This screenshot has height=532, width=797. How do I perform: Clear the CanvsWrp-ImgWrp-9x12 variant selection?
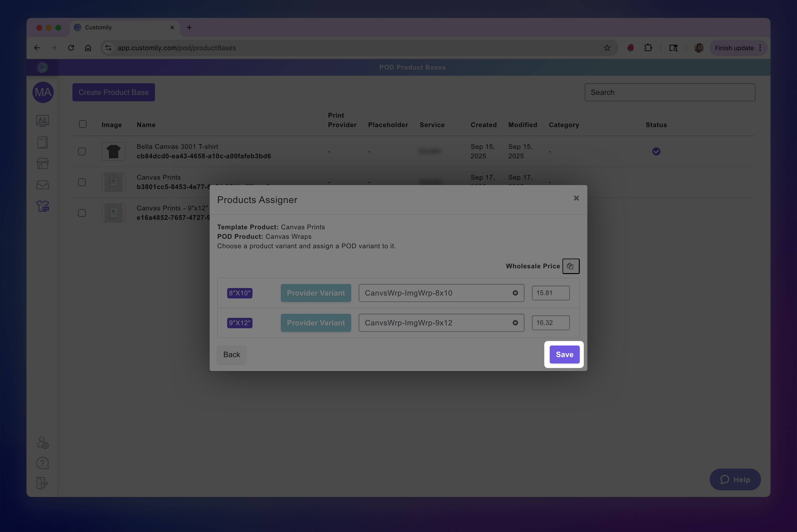515,323
